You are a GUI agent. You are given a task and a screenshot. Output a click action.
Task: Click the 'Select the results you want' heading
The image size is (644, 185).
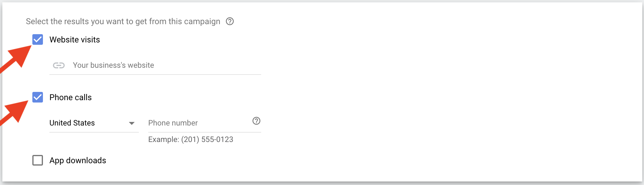click(123, 22)
